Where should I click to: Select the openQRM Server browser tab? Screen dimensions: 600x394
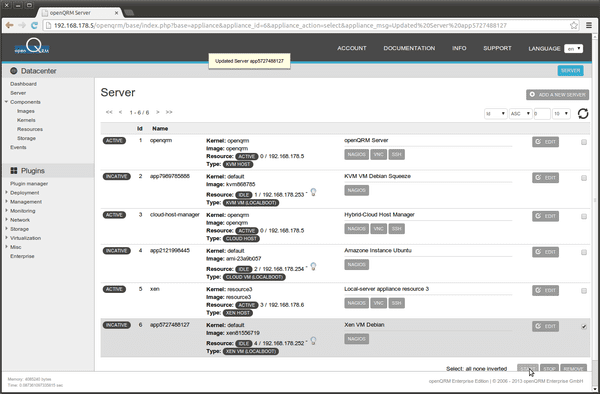pos(80,13)
